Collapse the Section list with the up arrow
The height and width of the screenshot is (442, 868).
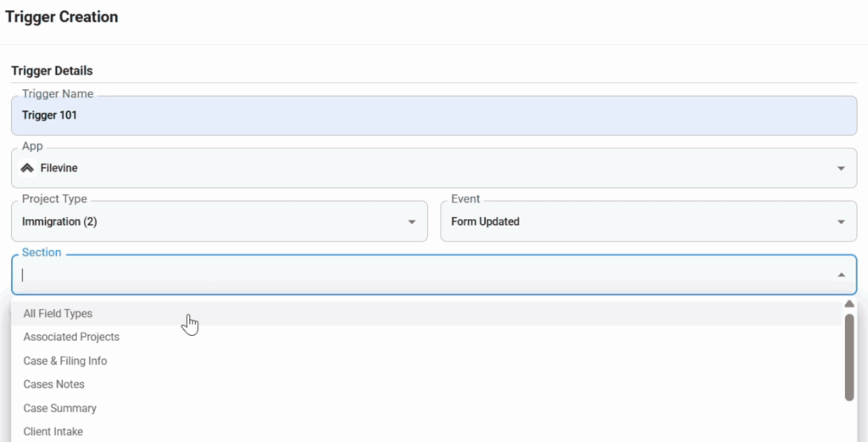point(841,275)
